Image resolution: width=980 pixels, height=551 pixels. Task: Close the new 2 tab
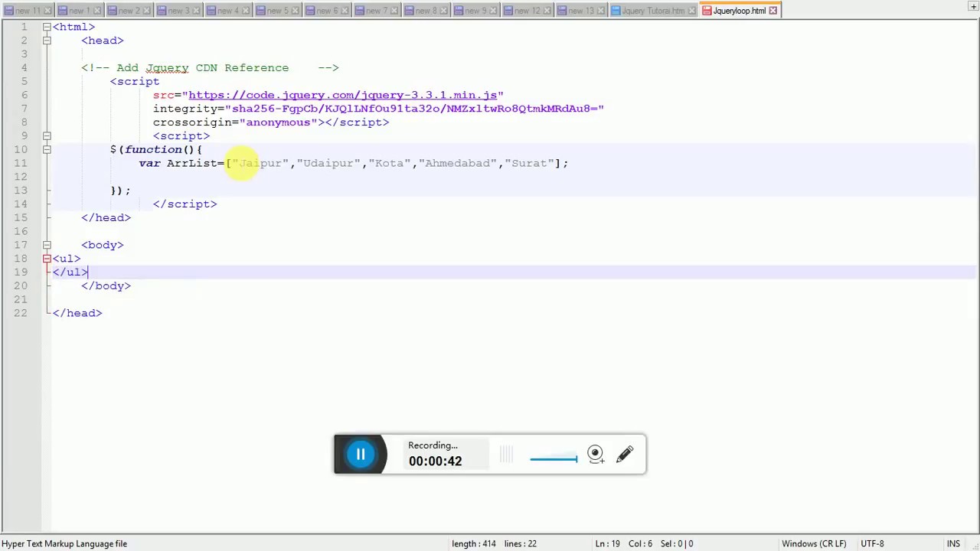[x=147, y=11]
